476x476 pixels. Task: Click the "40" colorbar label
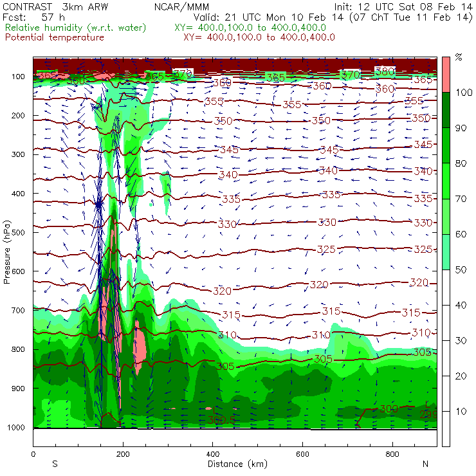coord(461,305)
